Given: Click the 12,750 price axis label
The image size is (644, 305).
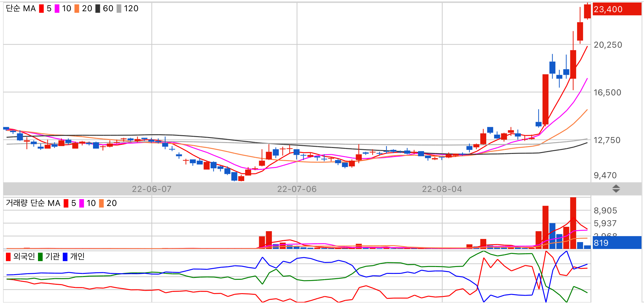Looking at the screenshot, I should (x=607, y=140).
